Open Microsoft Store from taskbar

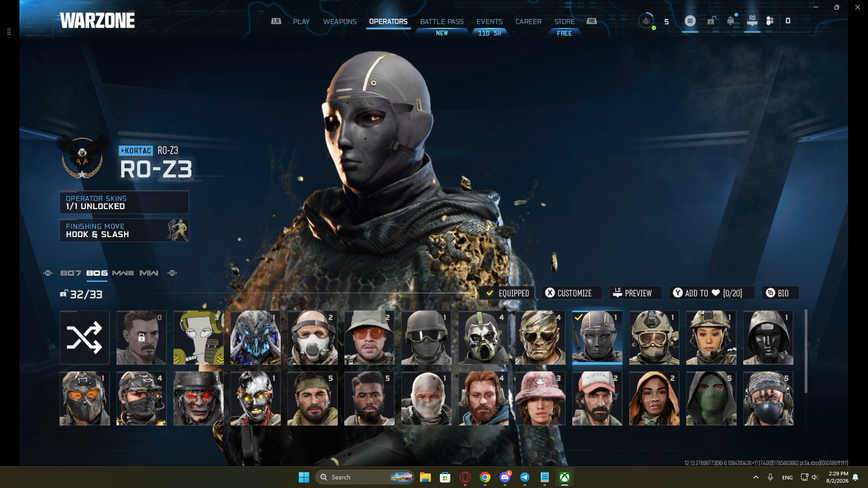coord(445,477)
